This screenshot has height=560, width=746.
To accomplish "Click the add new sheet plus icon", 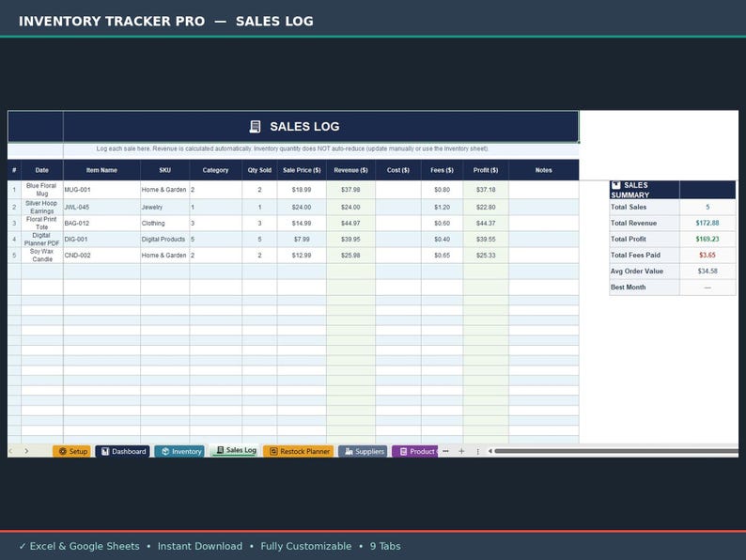I will click(x=461, y=451).
